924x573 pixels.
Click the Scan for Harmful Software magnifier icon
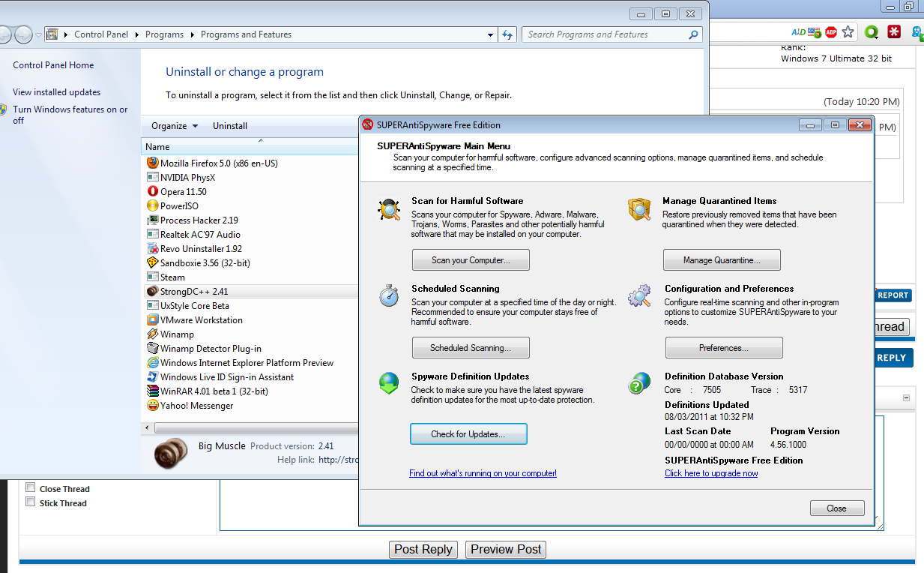tap(390, 210)
